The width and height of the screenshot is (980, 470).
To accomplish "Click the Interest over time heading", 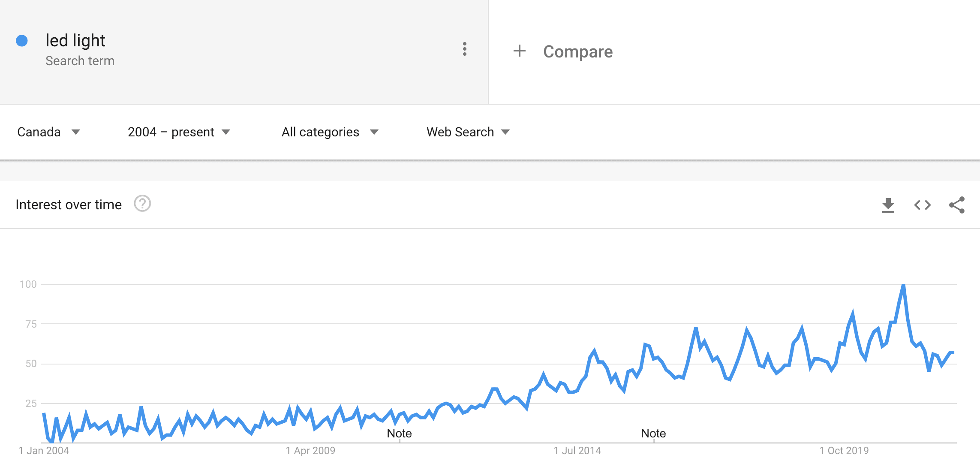I will coord(69,205).
